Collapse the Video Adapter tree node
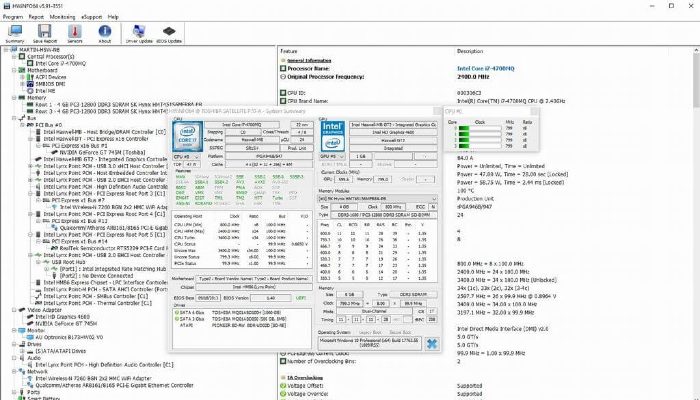 pyautogui.click(x=14, y=310)
